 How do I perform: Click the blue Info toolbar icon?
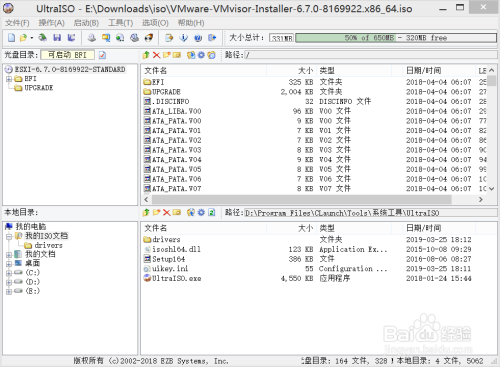pyautogui.click(x=183, y=38)
